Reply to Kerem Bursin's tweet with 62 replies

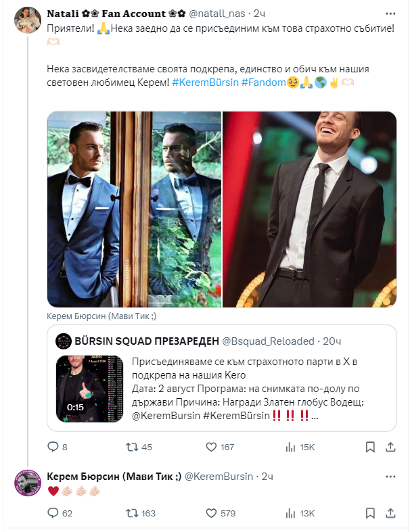[x=54, y=514]
